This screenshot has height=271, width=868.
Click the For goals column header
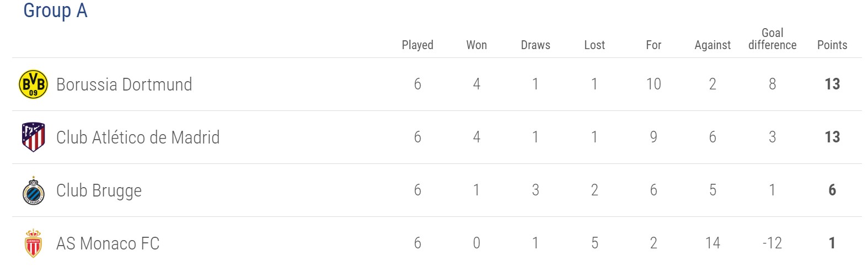pos(653,45)
